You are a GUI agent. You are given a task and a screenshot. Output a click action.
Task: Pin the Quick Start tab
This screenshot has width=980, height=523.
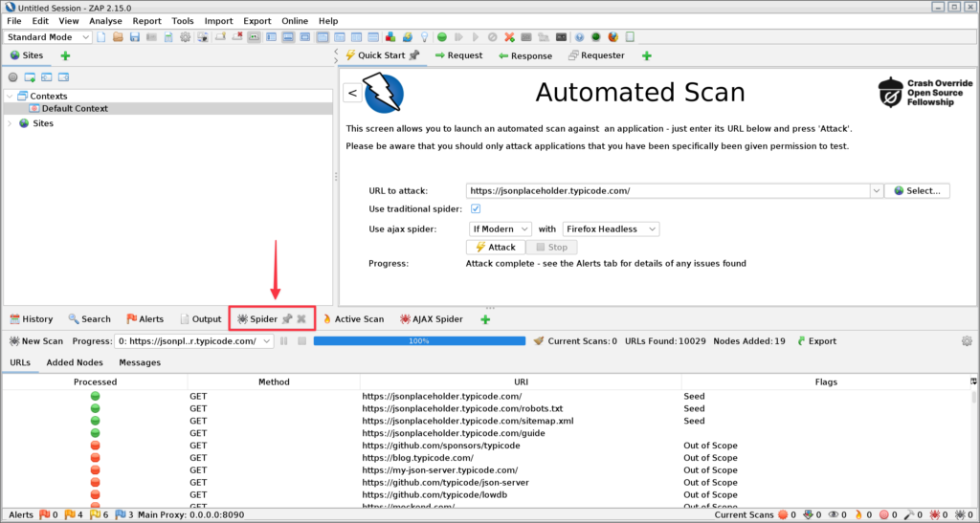tap(413, 54)
